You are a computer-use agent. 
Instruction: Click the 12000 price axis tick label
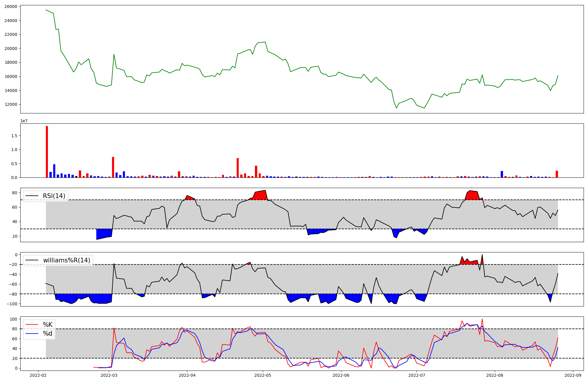[x=11, y=104]
